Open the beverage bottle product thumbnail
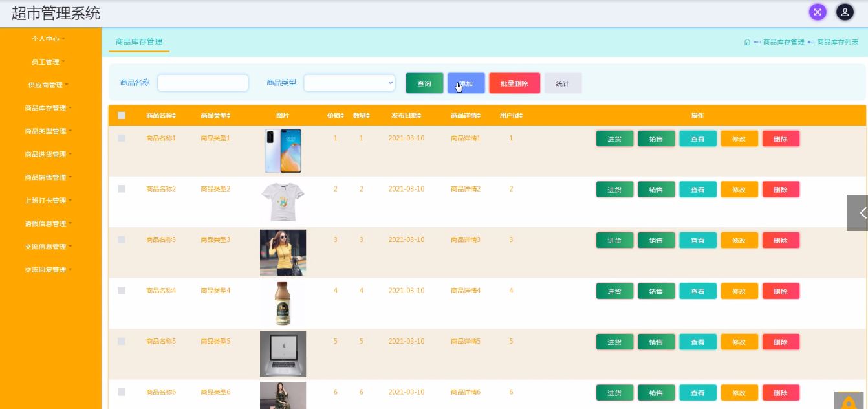 (x=283, y=304)
